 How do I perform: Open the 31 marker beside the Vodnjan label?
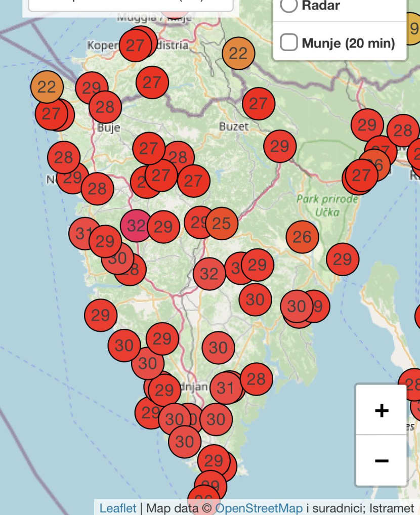(226, 388)
